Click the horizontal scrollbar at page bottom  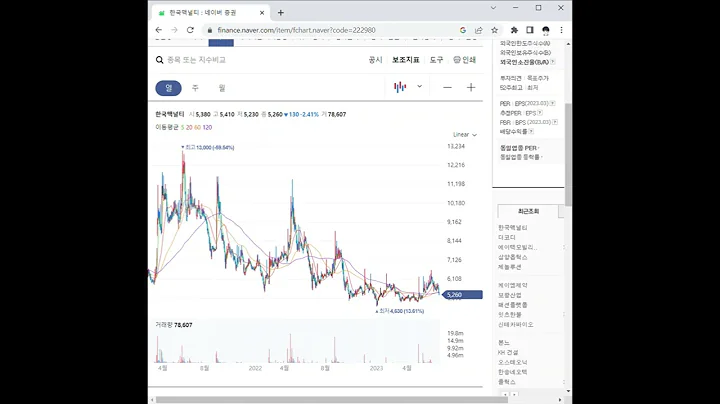pyautogui.click(x=331, y=399)
